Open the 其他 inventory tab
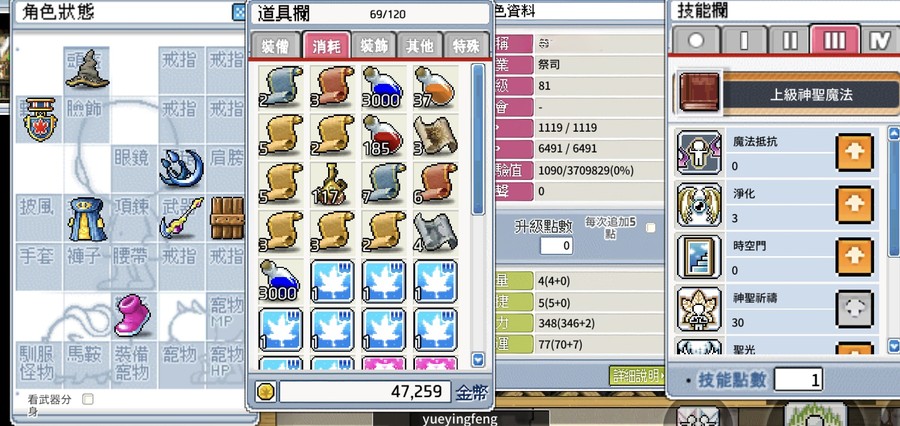Screen dimensions: 900x426 (x=420, y=46)
